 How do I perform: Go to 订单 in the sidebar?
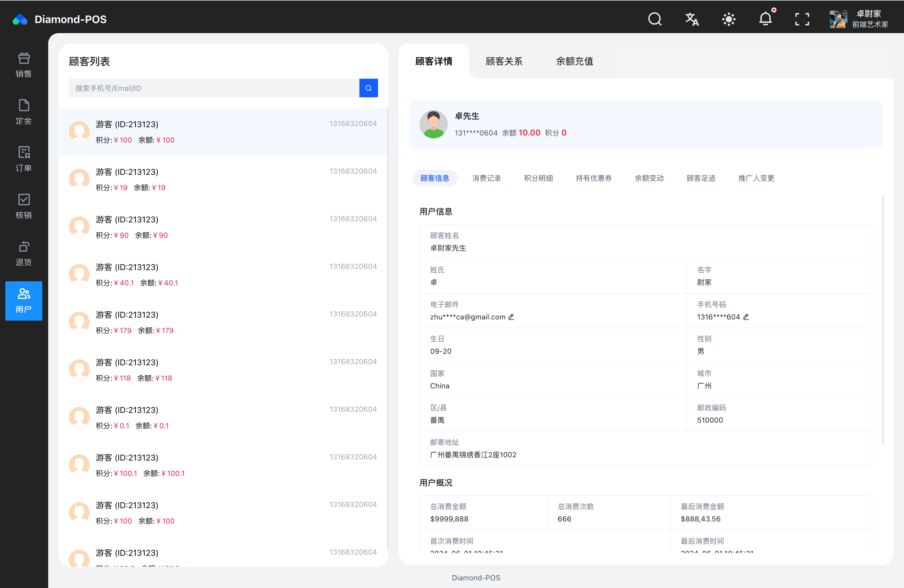(x=24, y=159)
